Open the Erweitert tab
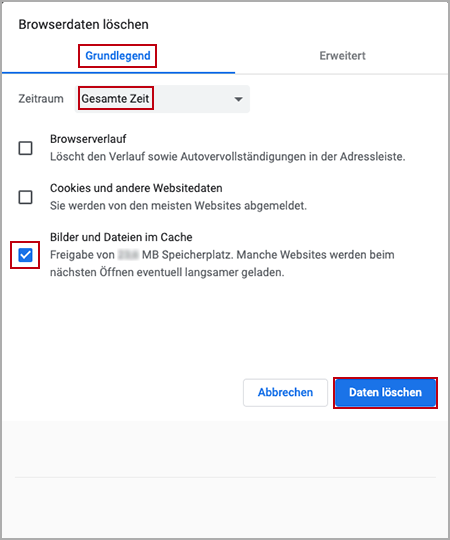The height and width of the screenshot is (540, 450). 342,56
